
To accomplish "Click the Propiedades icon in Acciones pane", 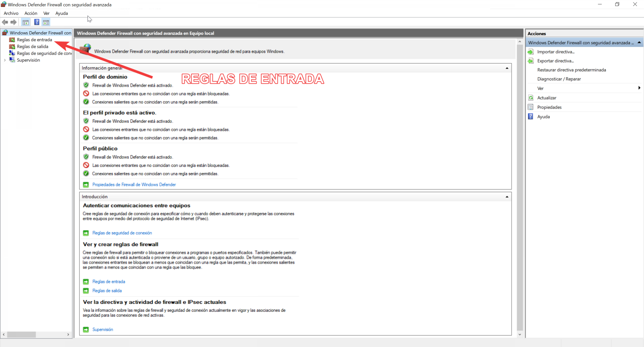I will [x=531, y=107].
